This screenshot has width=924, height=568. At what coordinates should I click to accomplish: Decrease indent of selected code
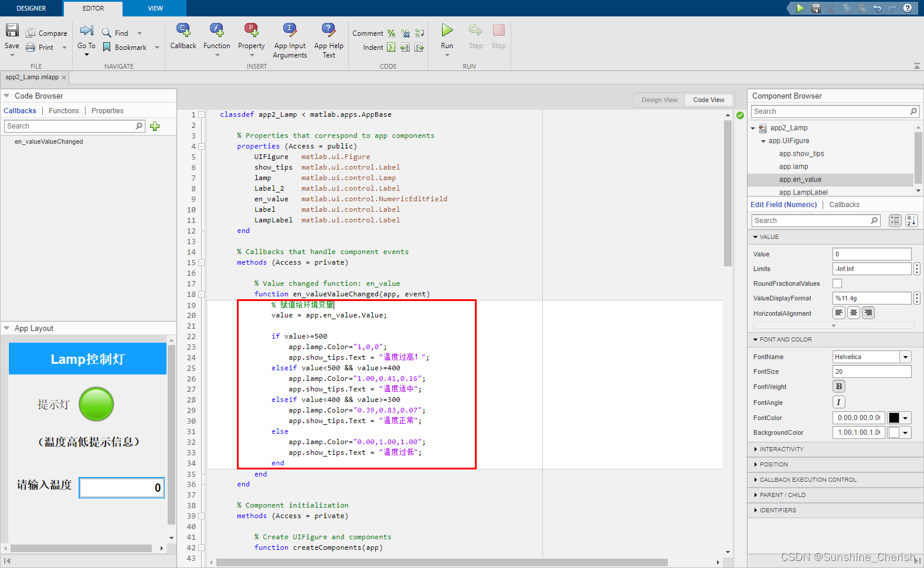click(x=420, y=48)
